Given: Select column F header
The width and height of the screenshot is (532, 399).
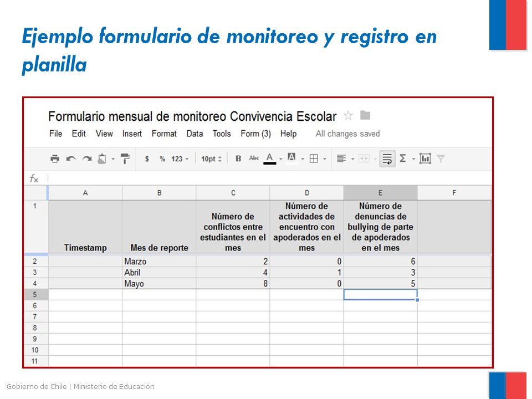Looking at the screenshot, I should 454,193.
